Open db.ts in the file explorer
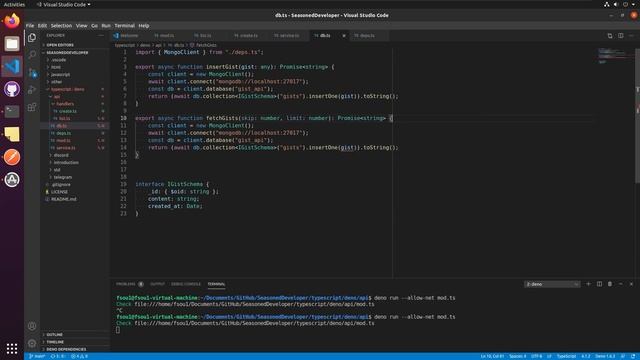640x360 pixels. pyautogui.click(x=62, y=126)
